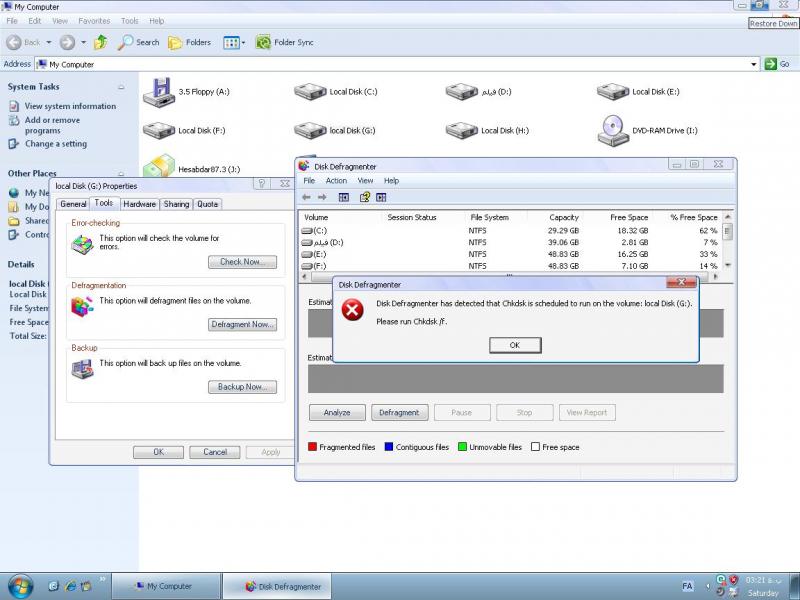Click the help question-mark toolbar icon in Defragmenter
800x600 pixels.
365,197
